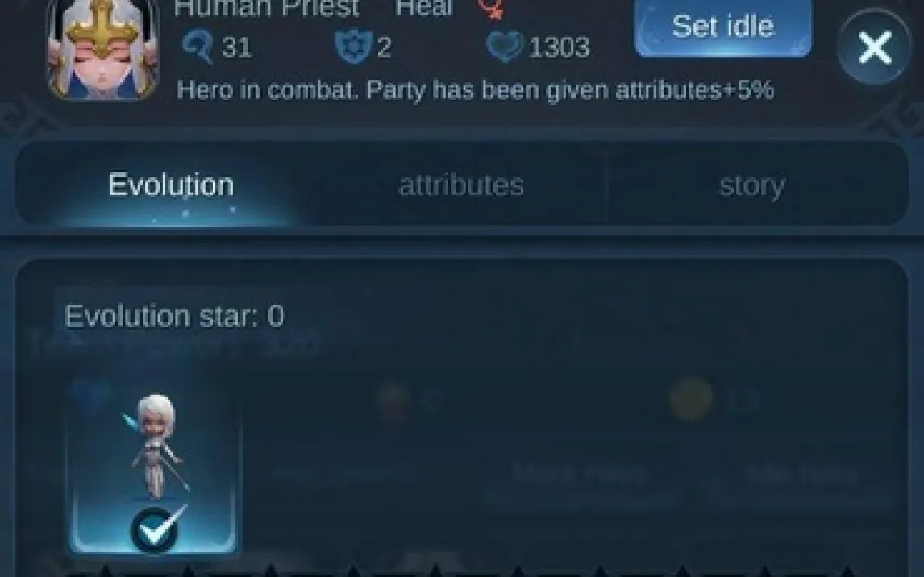This screenshot has height=577, width=924.
Task: Click the 1303 health value
Action: coord(560,47)
